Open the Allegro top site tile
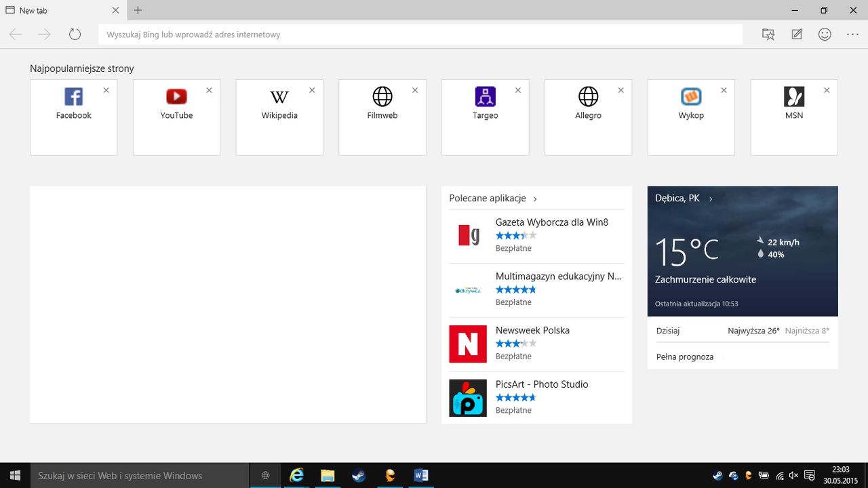 tap(589, 117)
